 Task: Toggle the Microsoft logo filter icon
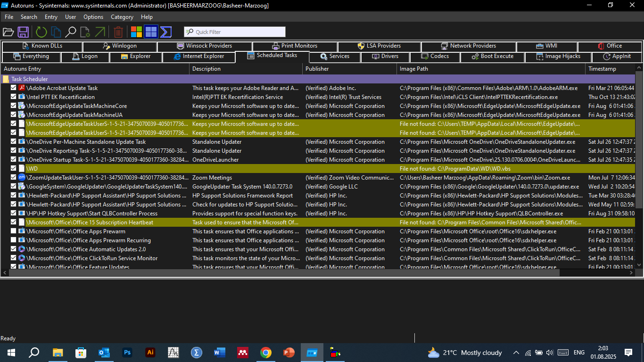(x=136, y=32)
